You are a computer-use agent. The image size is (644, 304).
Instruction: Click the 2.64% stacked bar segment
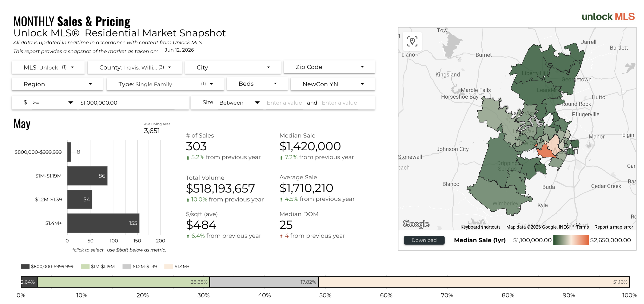(29, 282)
